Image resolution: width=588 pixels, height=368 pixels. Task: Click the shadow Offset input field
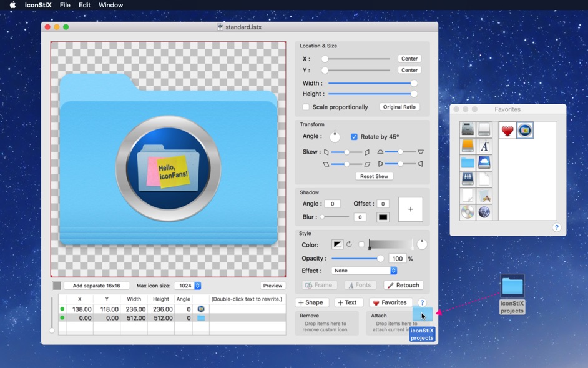(x=383, y=204)
